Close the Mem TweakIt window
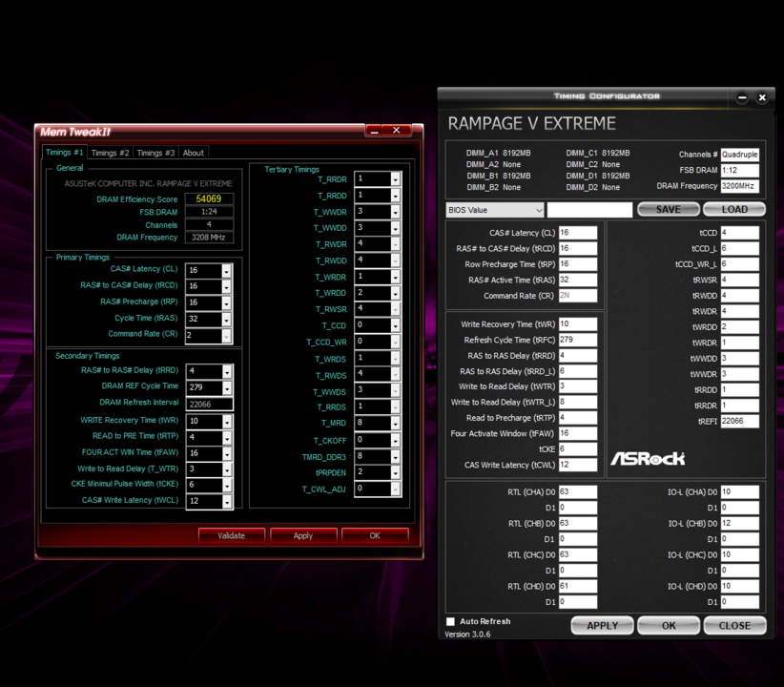 (x=397, y=131)
